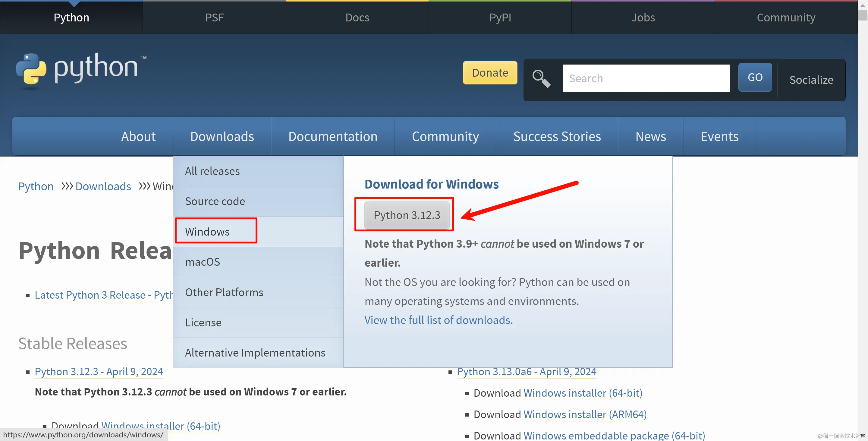Open View the full list of downloads
Screen dimensions: 868x441
click(x=439, y=320)
